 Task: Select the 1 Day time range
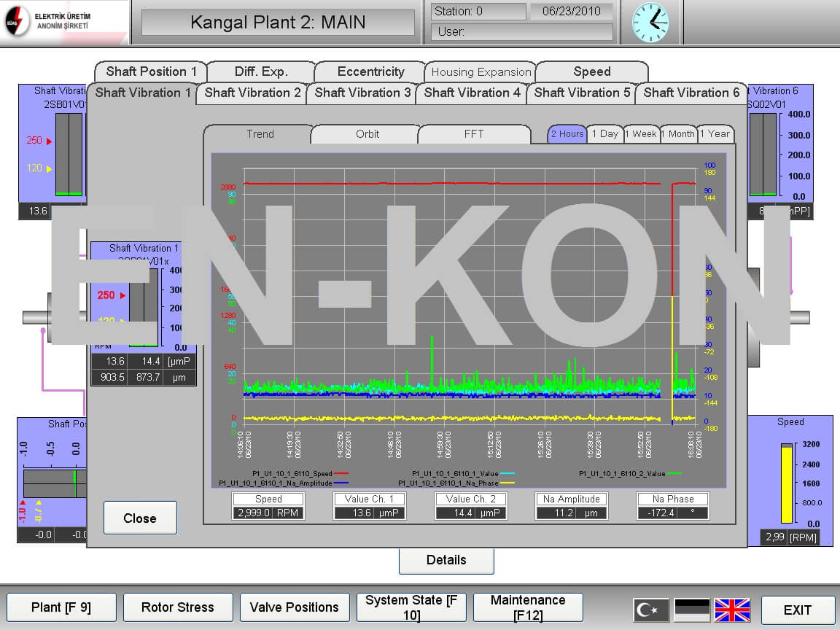pyautogui.click(x=604, y=134)
